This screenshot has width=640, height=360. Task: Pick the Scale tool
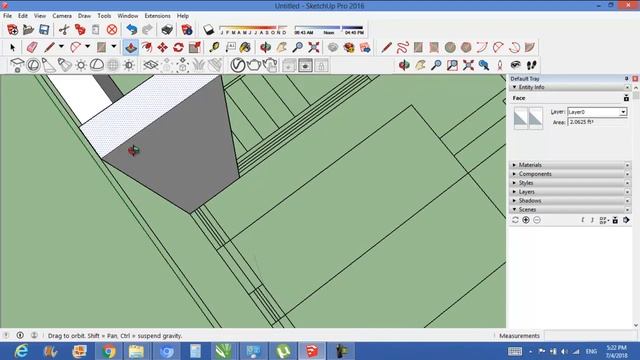(x=195, y=47)
